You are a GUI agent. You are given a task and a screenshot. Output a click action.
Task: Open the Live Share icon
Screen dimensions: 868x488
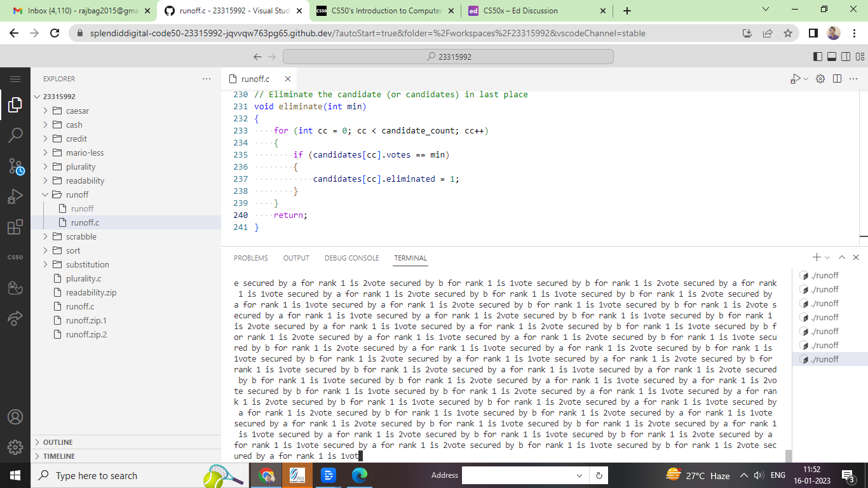[15, 318]
